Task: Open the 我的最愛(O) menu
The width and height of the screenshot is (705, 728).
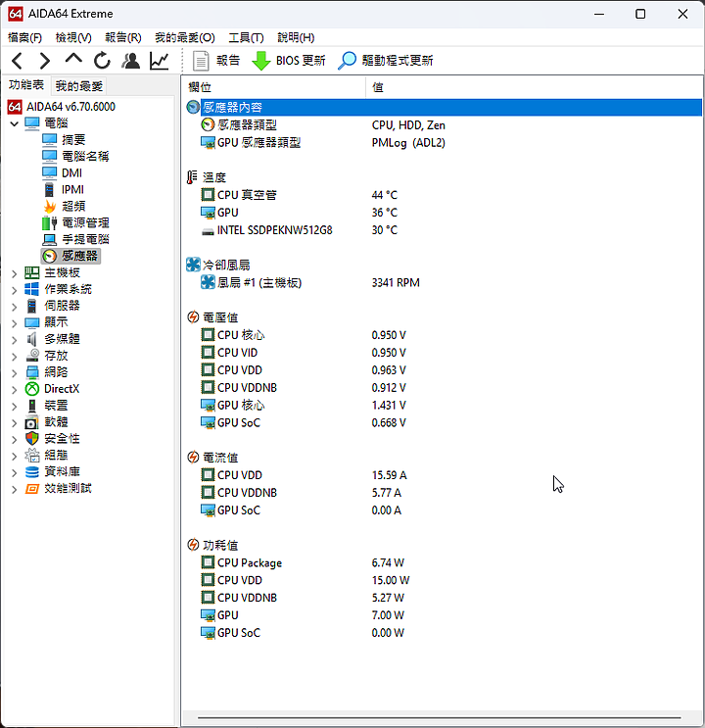Action: tap(185, 37)
